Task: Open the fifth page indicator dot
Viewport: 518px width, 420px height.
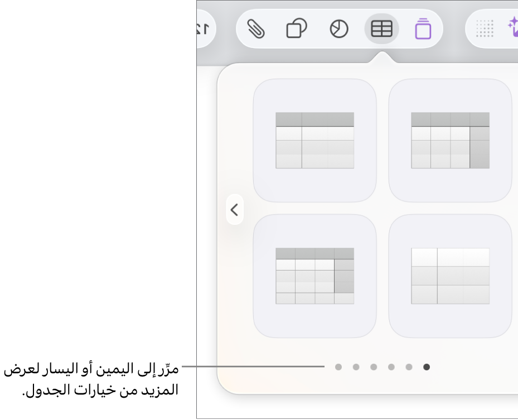Action: [x=409, y=367]
